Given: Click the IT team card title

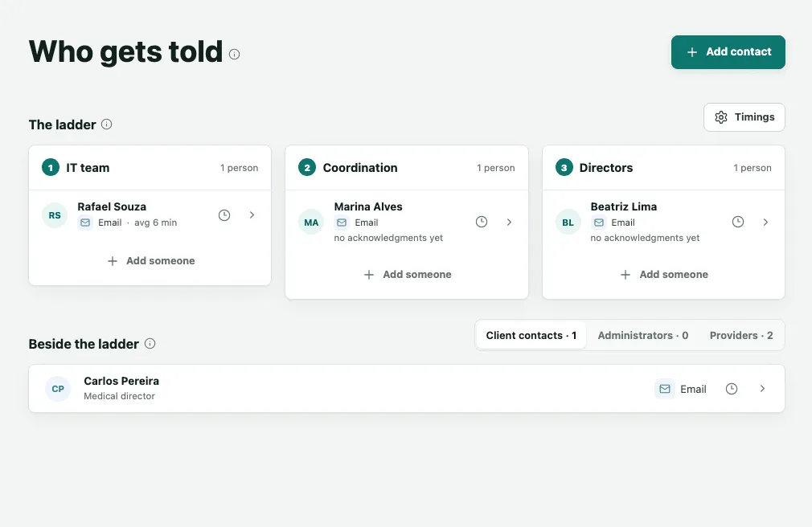Looking at the screenshot, I should [x=88, y=168].
